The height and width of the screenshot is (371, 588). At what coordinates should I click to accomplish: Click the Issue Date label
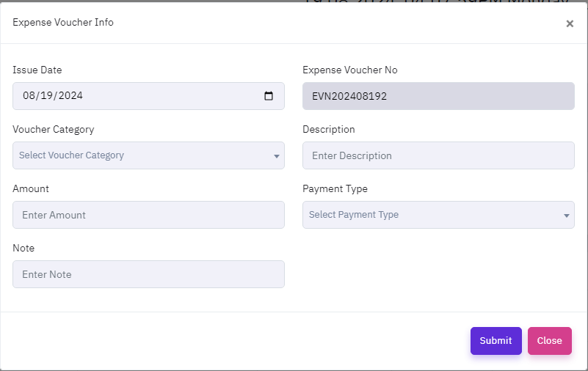click(x=37, y=70)
